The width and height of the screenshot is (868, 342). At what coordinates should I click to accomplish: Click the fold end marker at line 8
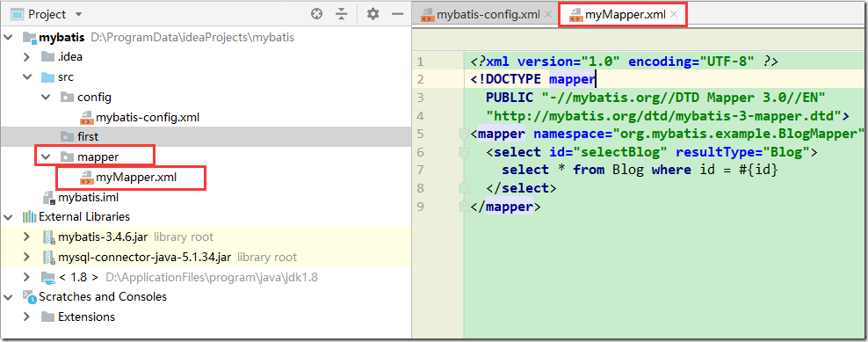point(464,188)
